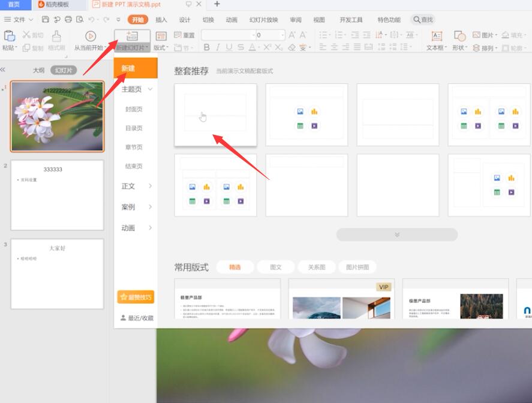Click the New Slide icon
Viewport: 532px width, 403px height.
pyautogui.click(x=132, y=35)
